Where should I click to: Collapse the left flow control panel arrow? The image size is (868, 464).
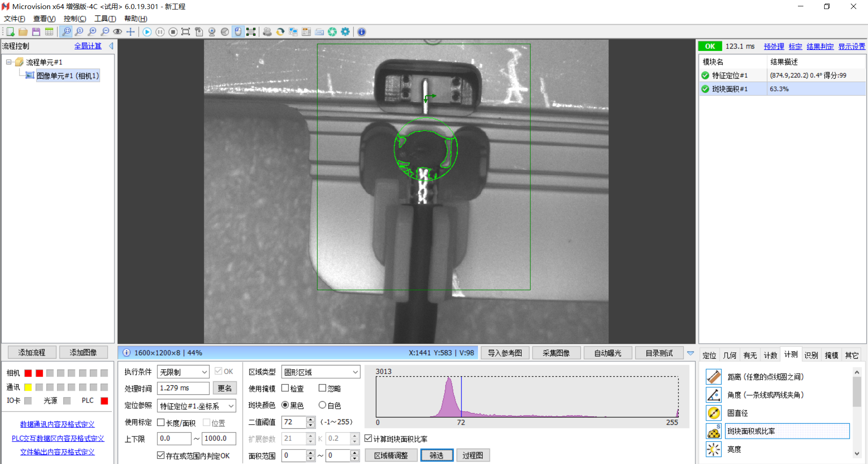111,46
